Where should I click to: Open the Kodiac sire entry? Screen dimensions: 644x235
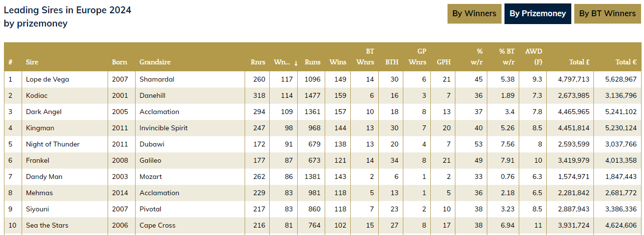pos(37,95)
